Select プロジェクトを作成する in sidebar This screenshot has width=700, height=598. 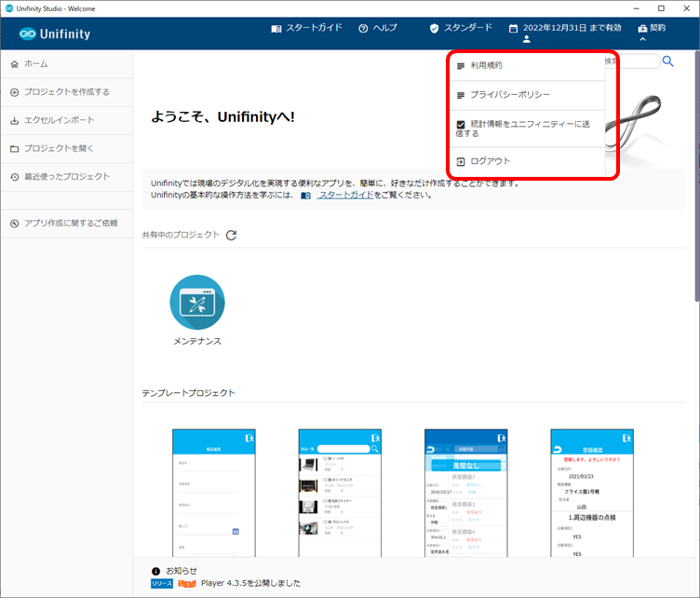click(66, 92)
